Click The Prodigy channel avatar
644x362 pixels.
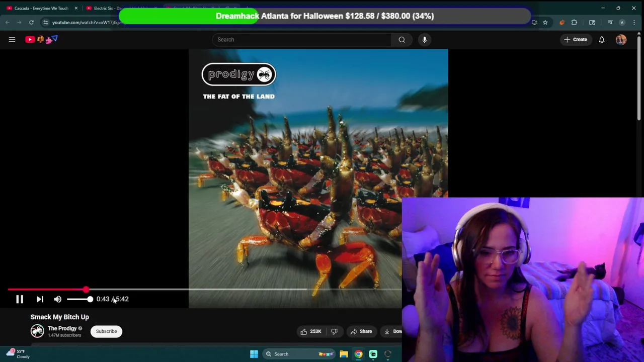pos(37,331)
